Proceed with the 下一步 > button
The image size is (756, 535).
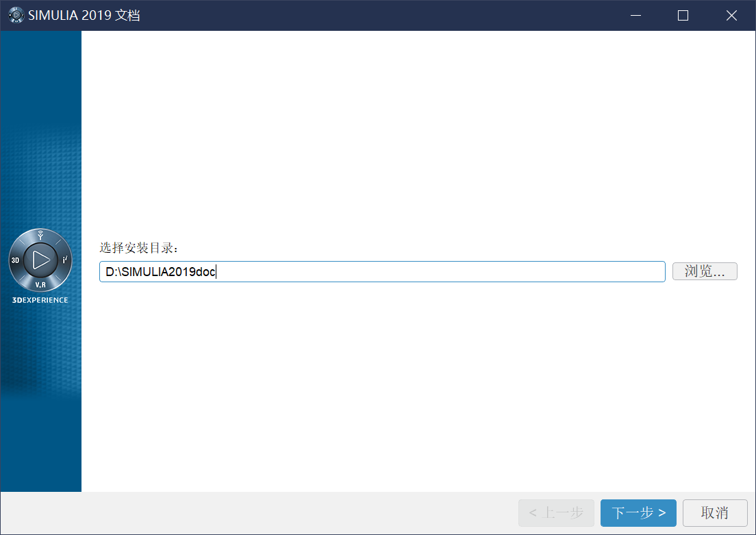click(x=638, y=512)
